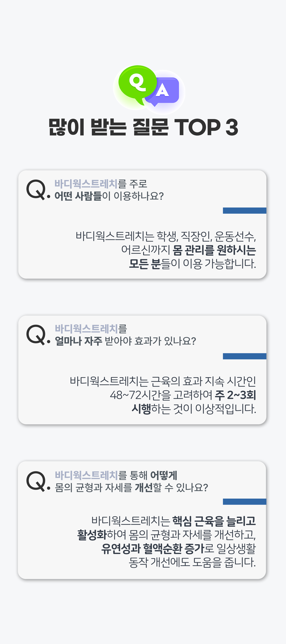Image resolution: width=286 pixels, height=644 pixels.
Task: Click the heading 많이 받는 질문 TOP 3
Action: click(143, 127)
